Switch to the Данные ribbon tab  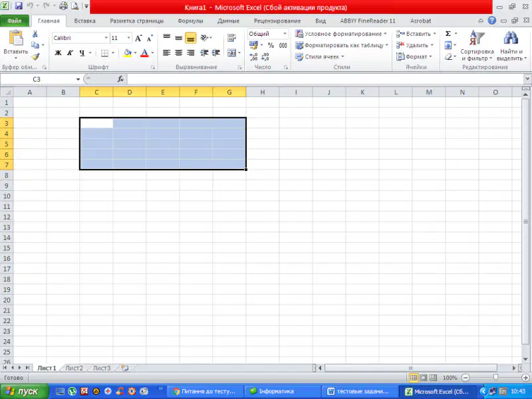(x=228, y=21)
